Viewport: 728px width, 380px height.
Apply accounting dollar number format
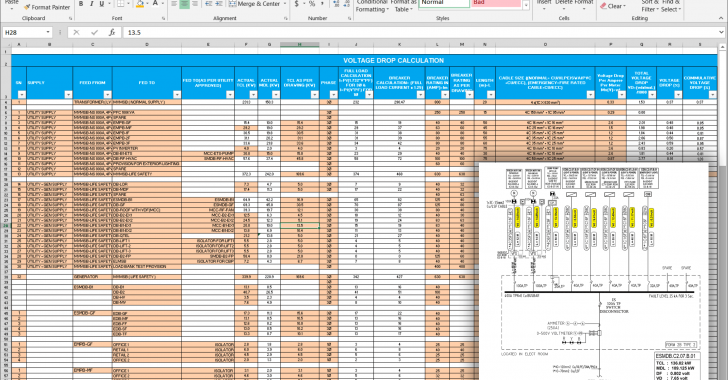[x=297, y=4]
